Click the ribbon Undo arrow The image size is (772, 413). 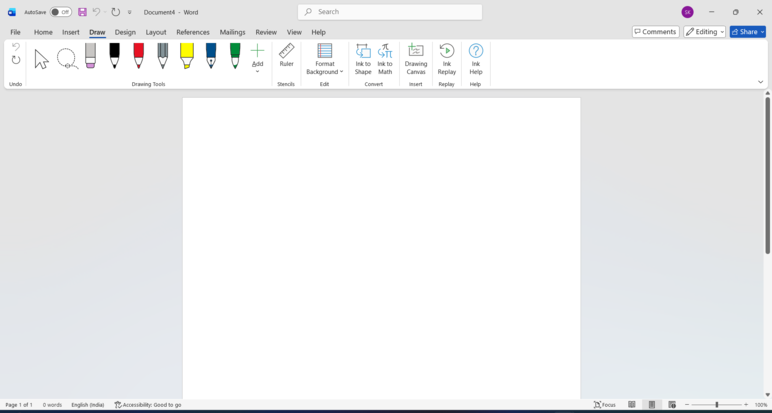(16, 47)
